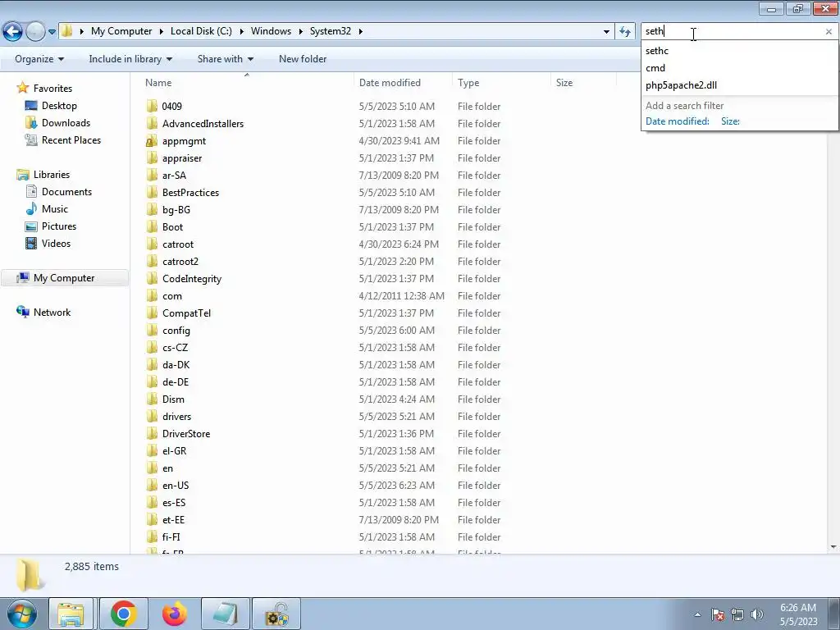The image size is (840, 630).
Task: Select the en-US folder icon
Action: click(x=152, y=486)
